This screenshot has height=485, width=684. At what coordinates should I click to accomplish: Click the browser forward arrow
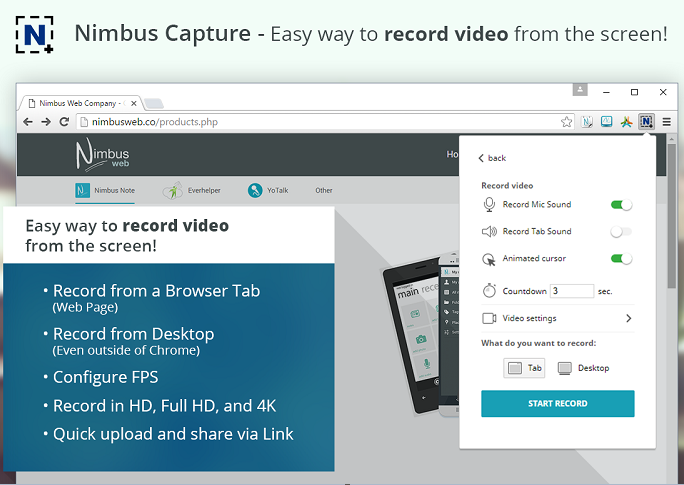[45, 122]
